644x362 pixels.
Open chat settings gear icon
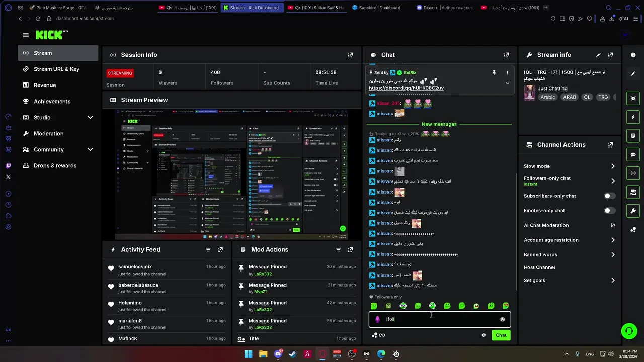point(484,335)
